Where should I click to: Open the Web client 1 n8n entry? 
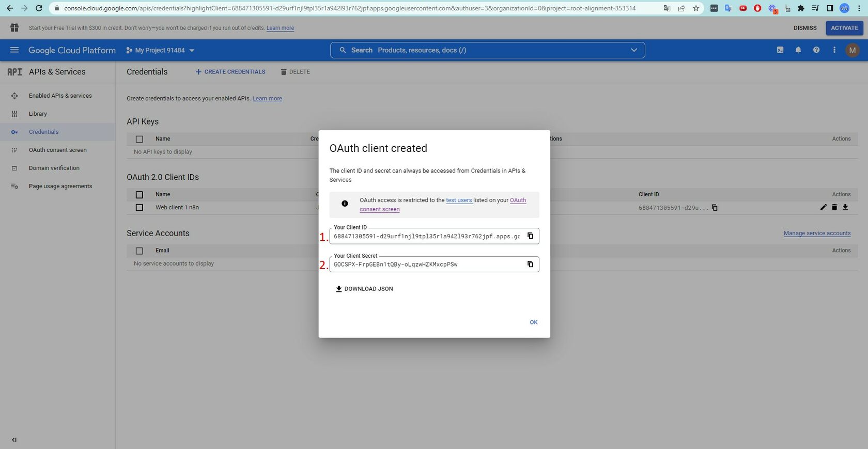pyautogui.click(x=177, y=208)
